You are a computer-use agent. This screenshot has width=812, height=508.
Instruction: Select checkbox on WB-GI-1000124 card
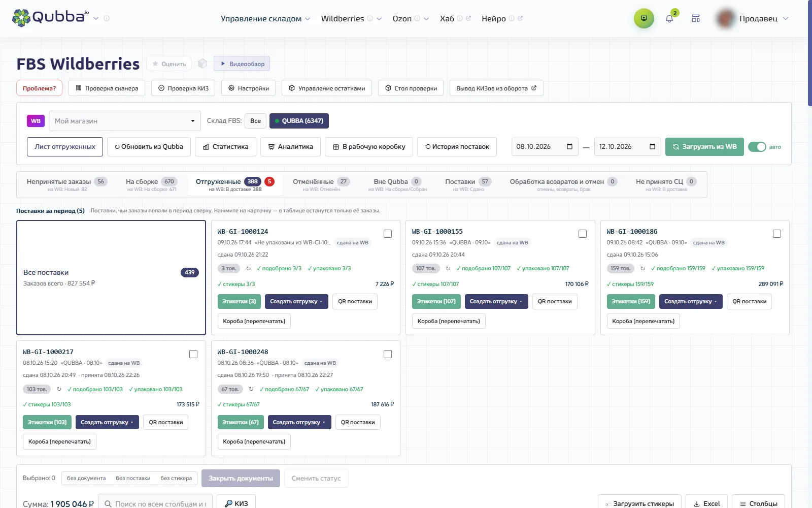[388, 234]
